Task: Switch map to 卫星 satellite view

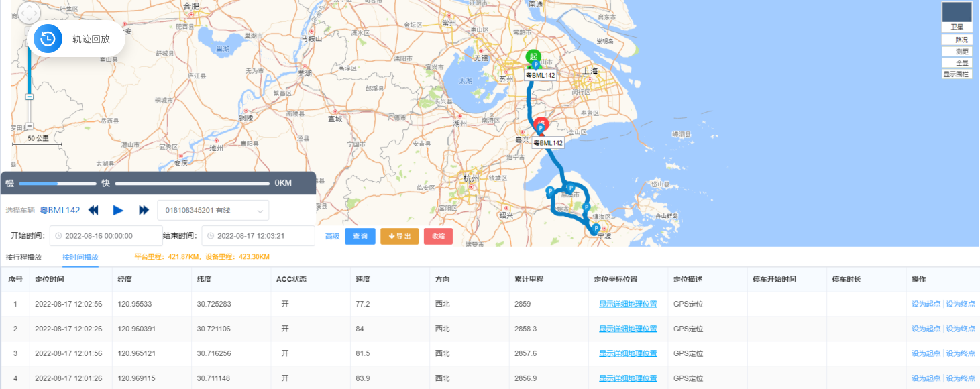Action: (957, 27)
